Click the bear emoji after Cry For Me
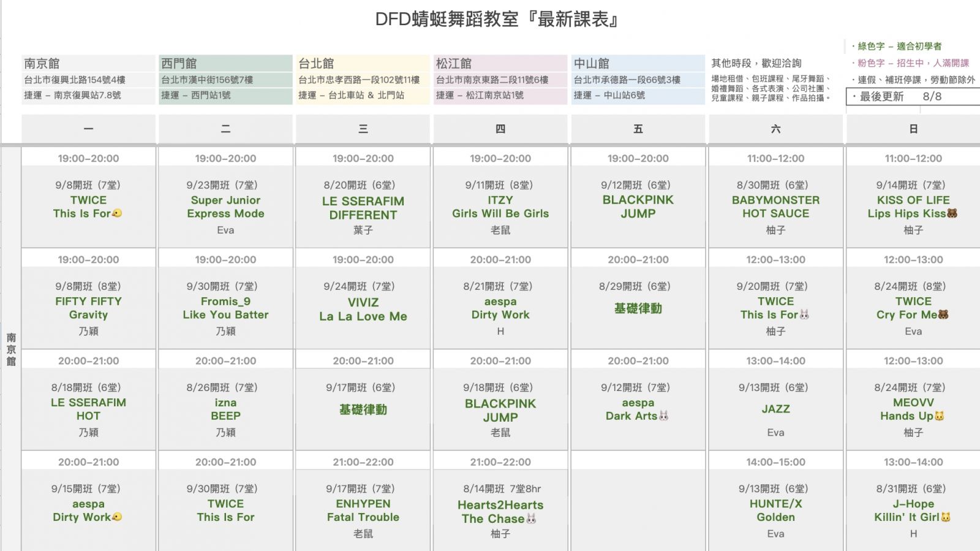 coord(944,314)
